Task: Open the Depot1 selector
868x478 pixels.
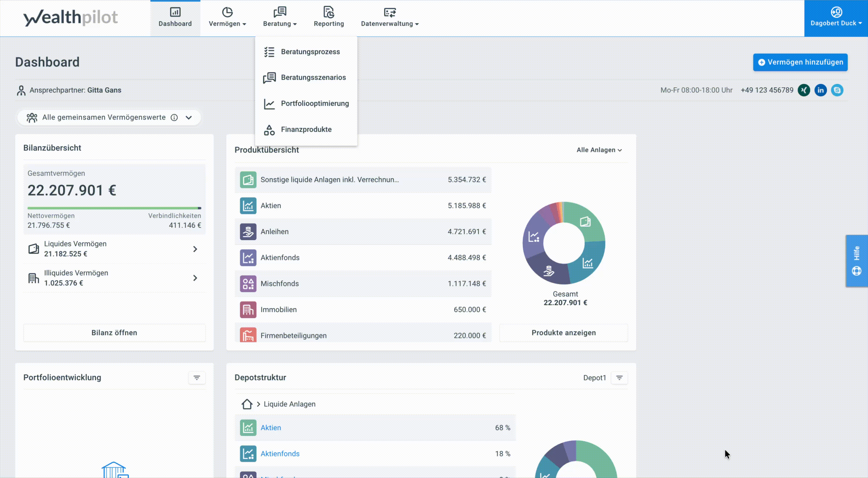Action: (594, 378)
